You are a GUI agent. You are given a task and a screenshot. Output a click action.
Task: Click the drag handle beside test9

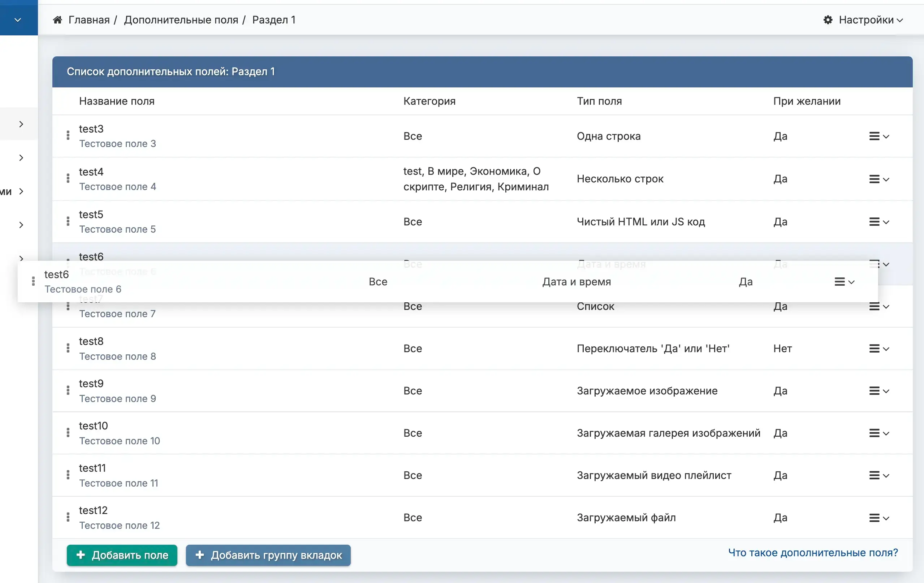(x=68, y=390)
